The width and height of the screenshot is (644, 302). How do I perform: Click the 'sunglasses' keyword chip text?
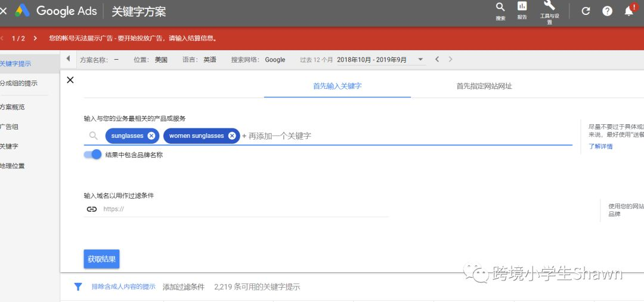[x=128, y=135]
